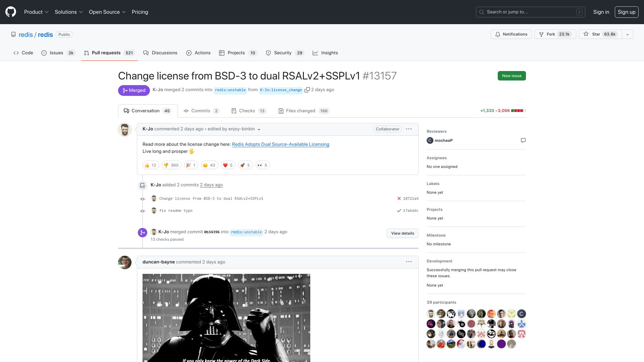Switch to the Commits tab
Viewport: 644px width, 362px height.
tap(201, 111)
